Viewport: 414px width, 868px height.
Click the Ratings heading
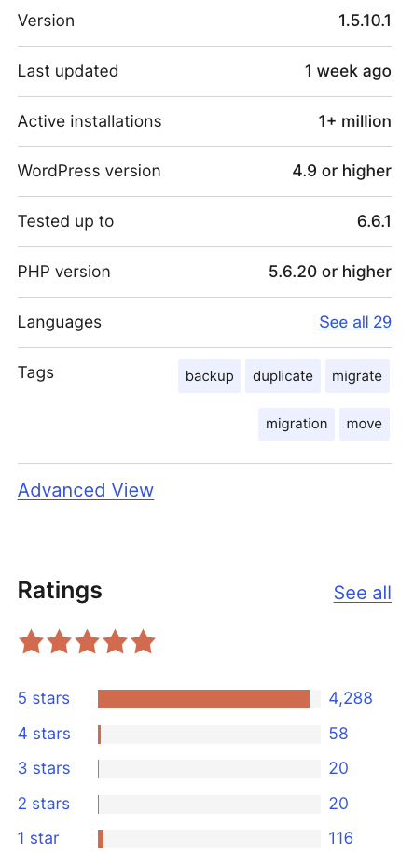60,591
